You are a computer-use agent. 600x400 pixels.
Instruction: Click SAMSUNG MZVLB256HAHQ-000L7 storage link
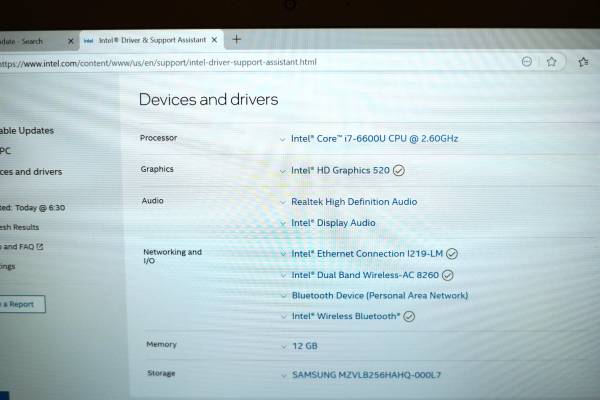click(x=366, y=375)
